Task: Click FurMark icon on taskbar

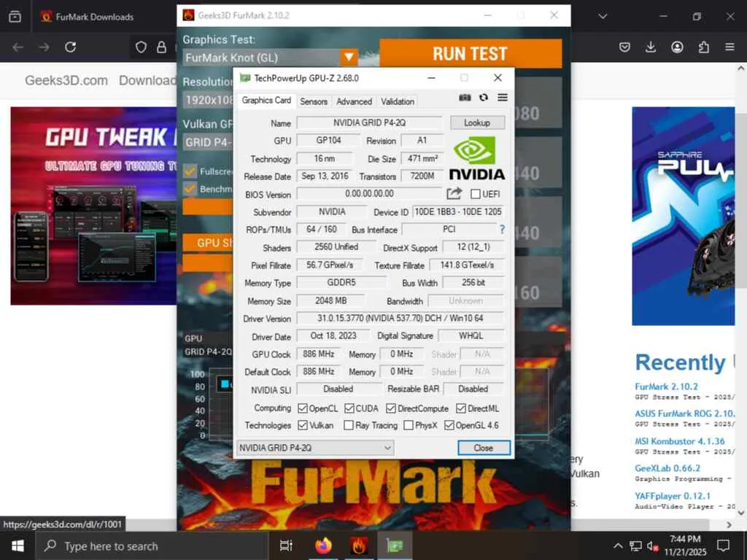Action: click(359, 545)
